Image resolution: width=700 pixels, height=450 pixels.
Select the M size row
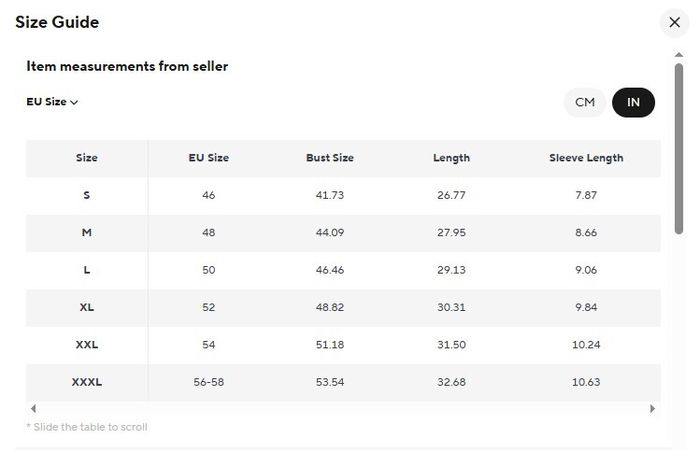coord(343,233)
